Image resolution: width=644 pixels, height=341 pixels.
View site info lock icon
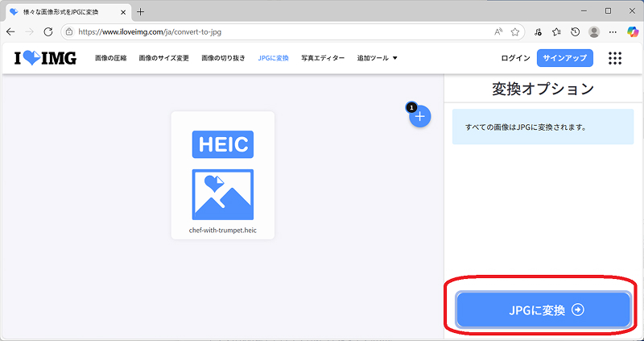(69, 31)
